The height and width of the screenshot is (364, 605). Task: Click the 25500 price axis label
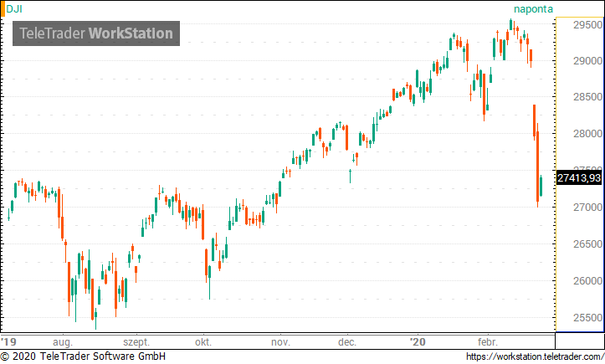587,318
